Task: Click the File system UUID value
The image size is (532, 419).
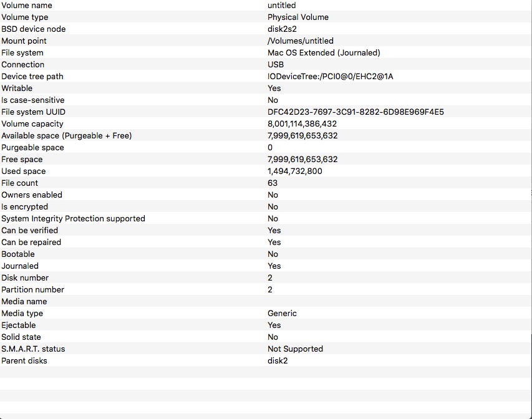Action: pos(355,112)
